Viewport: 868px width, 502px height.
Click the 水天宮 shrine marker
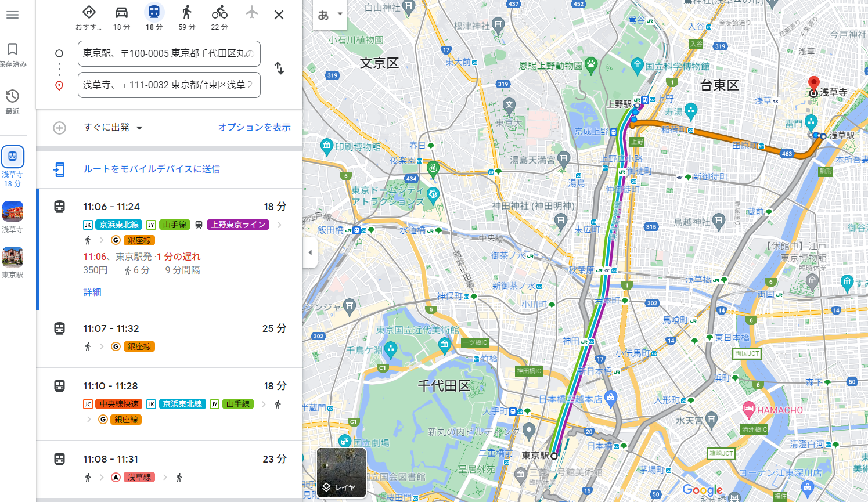(712, 419)
